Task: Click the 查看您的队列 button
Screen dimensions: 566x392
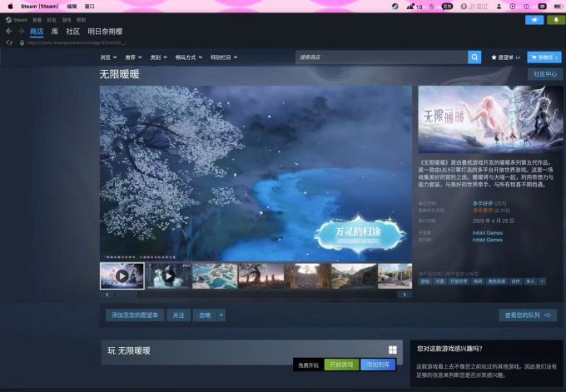Action: click(528, 315)
